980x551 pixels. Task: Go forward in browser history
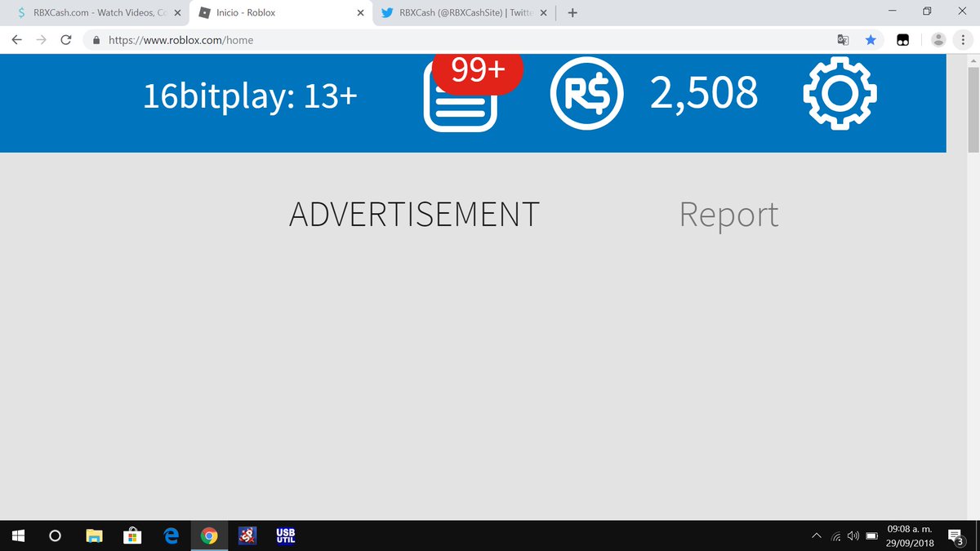point(41,39)
